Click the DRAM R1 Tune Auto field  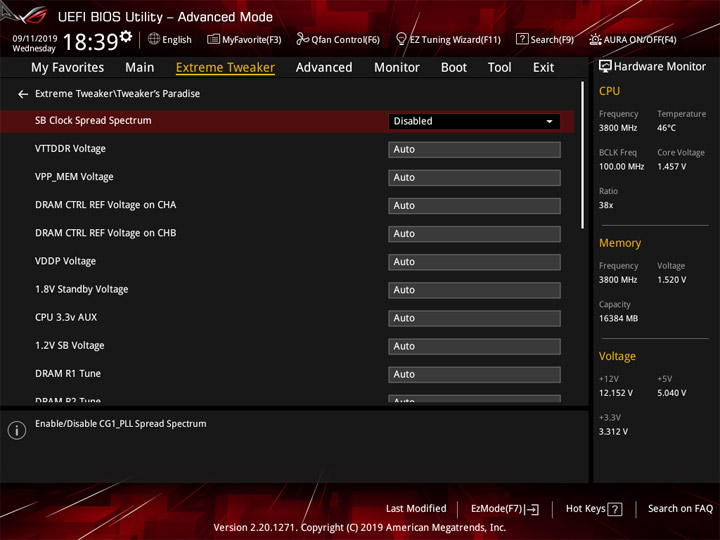[x=474, y=374]
